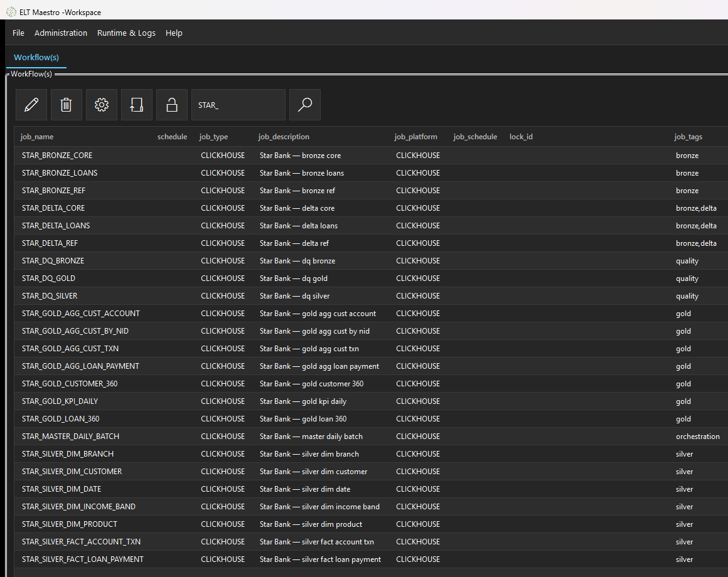Select the STAR_SILVER_DIM_INCOME_BAND job

pyautogui.click(x=78, y=507)
